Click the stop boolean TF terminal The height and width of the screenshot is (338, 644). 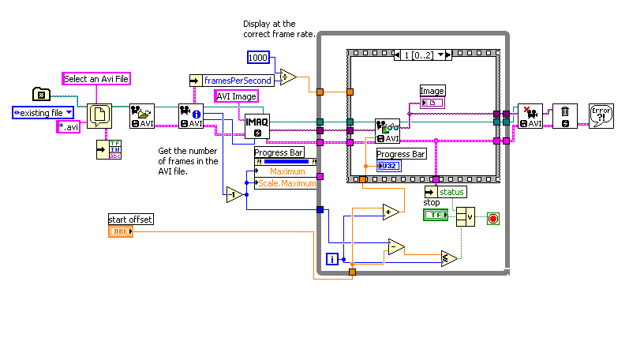[x=436, y=215]
